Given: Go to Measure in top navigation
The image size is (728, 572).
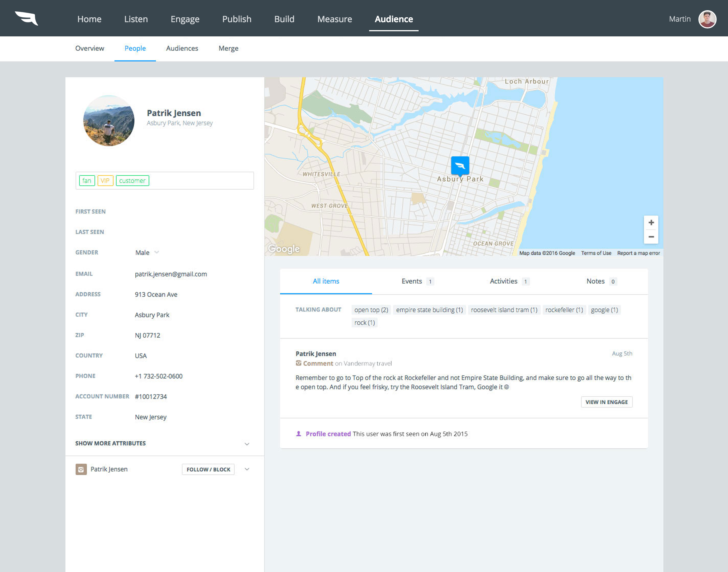Looking at the screenshot, I should pos(334,19).
